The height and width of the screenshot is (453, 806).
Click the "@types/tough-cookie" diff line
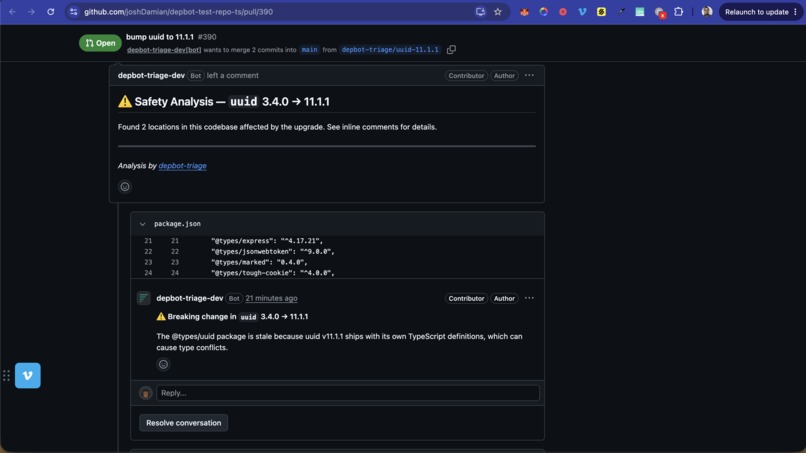tap(337, 273)
